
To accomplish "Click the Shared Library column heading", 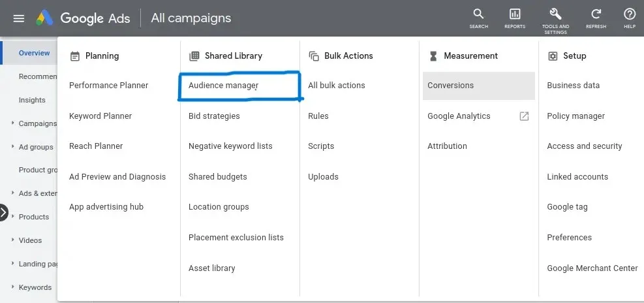I will click(234, 56).
